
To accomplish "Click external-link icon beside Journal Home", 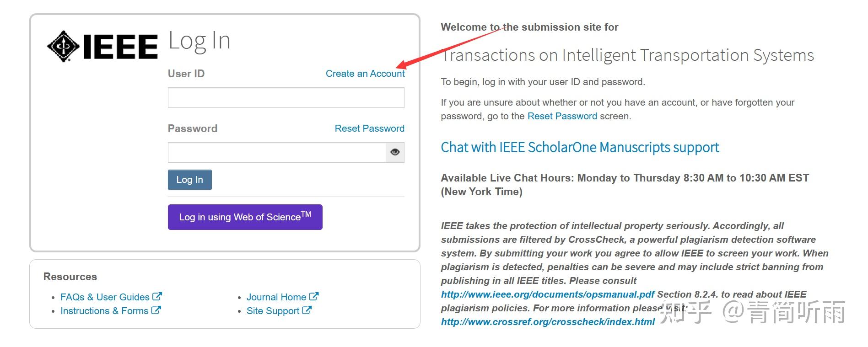I will [314, 297].
